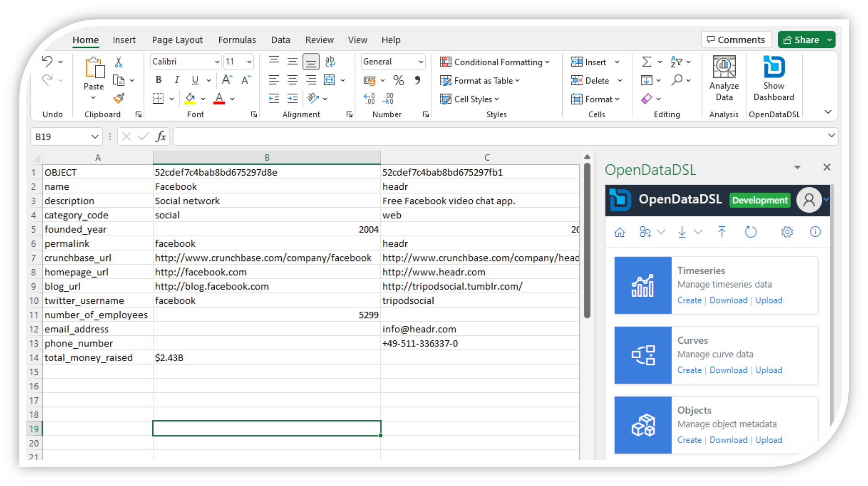Click the Create link under Timeseries

(689, 300)
